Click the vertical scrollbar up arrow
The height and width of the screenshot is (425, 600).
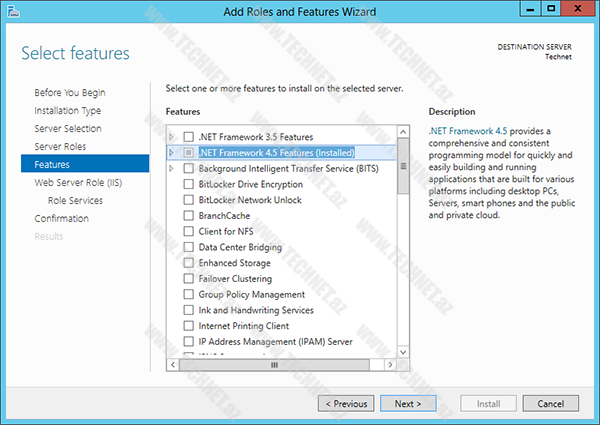[x=403, y=131]
